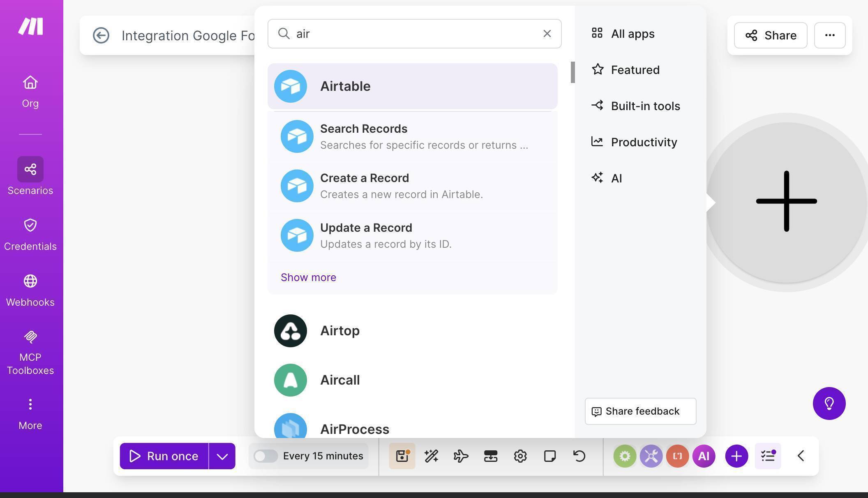
Task: Click the Share button
Action: 770,35
